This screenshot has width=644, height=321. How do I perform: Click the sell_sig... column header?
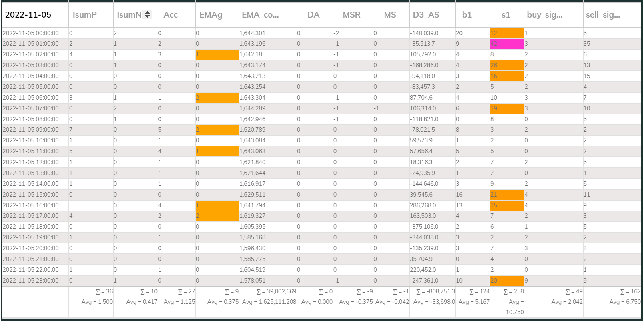pos(603,15)
